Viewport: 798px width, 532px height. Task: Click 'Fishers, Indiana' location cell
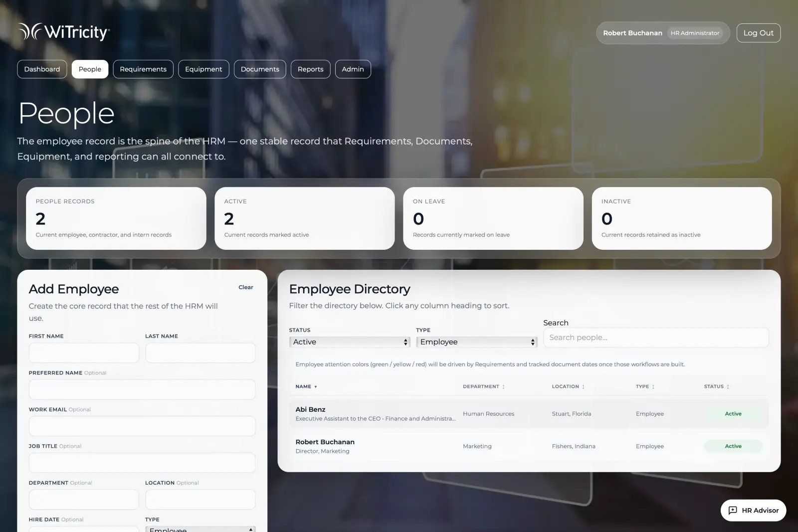click(x=574, y=446)
